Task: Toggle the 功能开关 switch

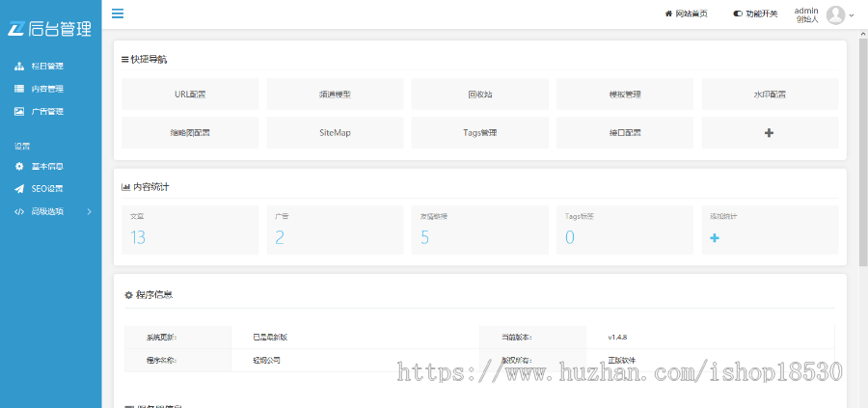Action: pos(738,14)
